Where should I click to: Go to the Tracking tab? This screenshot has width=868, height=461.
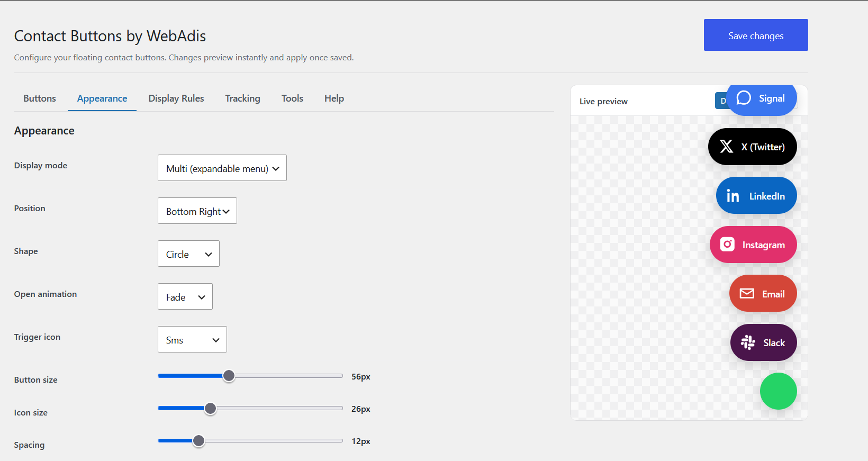pos(242,98)
